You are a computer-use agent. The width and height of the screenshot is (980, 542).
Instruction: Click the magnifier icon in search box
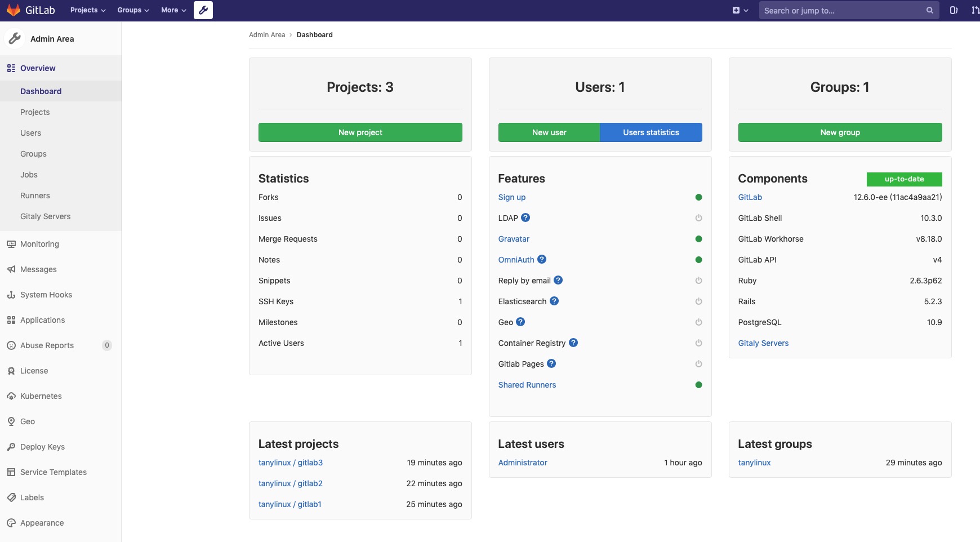(x=930, y=10)
